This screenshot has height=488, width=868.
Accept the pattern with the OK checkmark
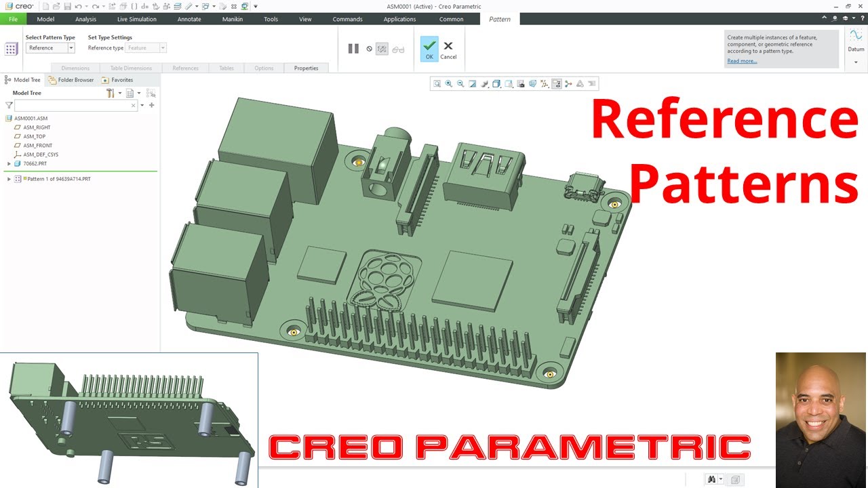pyautogui.click(x=429, y=49)
